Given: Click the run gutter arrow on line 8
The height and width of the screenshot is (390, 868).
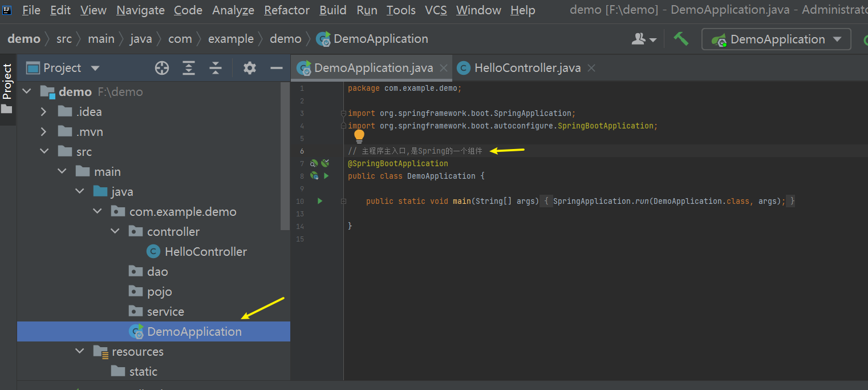Looking at the screenshot, I should [x=326, y=176].
